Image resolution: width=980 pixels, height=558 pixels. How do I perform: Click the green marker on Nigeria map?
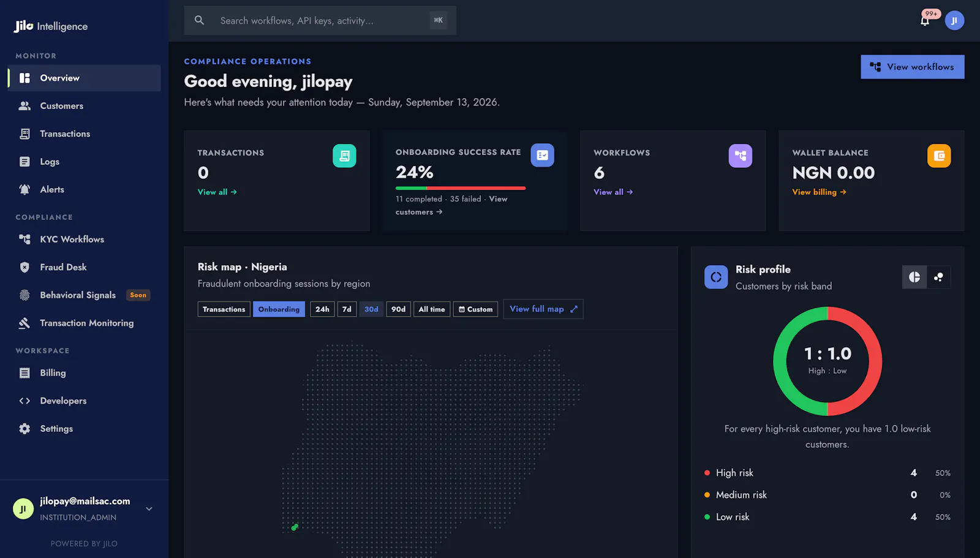coord(295,527)
